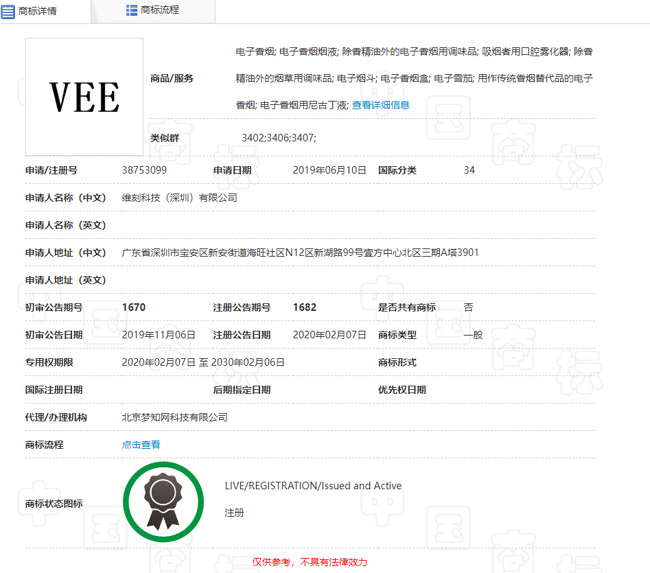Click the 点击查看 trademark process link

141,444
